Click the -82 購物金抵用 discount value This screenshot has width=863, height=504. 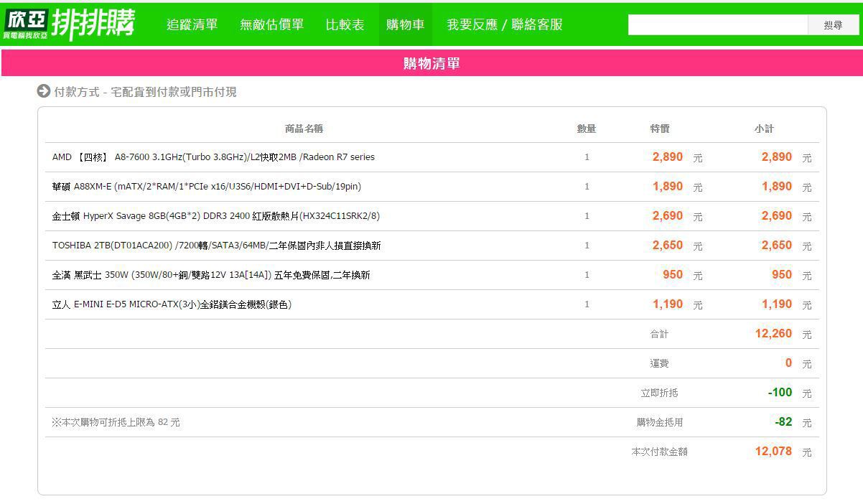tap(783, 422)
